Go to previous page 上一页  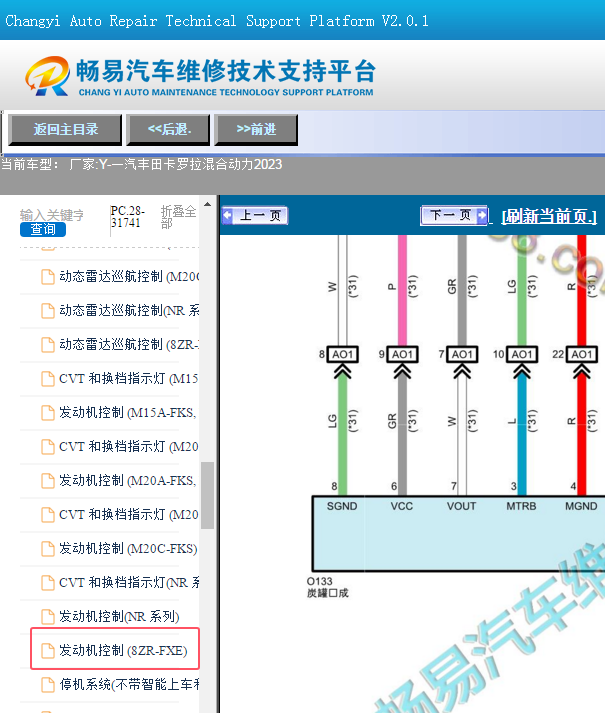tap(255, 216)
